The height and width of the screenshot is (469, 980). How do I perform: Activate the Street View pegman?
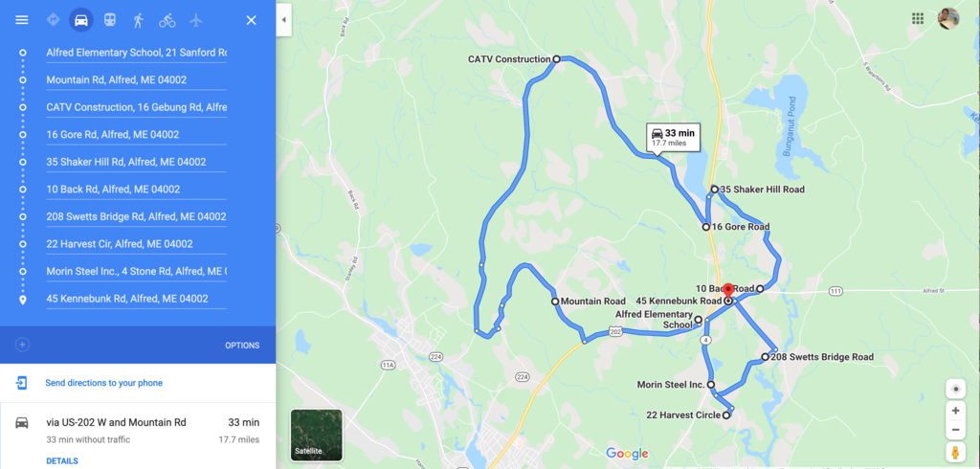(955, 452)
